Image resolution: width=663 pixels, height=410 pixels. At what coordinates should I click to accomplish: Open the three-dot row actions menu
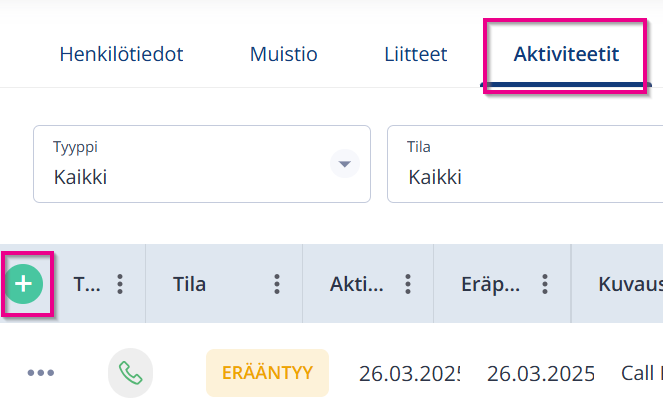(x=41, y=373)
